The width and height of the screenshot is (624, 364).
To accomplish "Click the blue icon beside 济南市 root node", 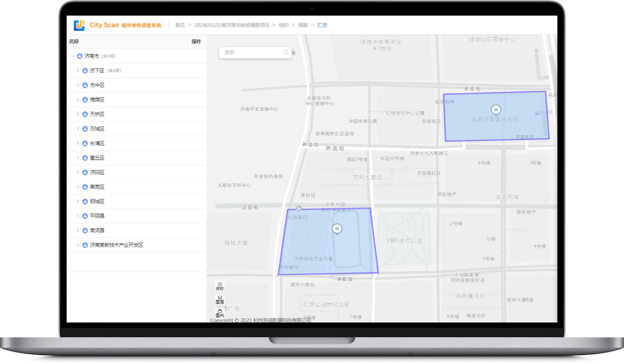I will (80, 56).
